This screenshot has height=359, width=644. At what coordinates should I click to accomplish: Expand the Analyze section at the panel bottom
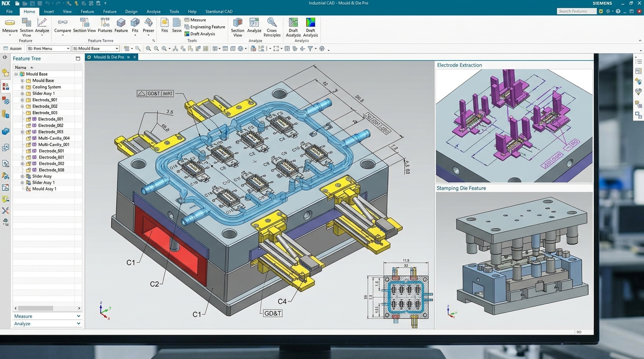(47, 323)
